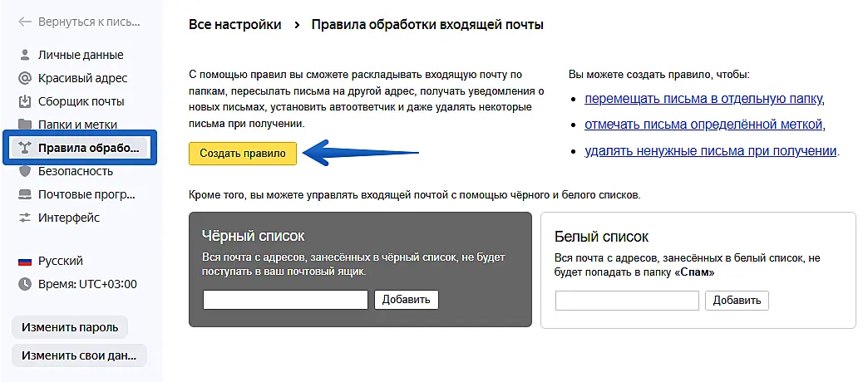Click the Интерфейс settings icon
This screenshot has width=868, height=382.
tap(24, 218)
